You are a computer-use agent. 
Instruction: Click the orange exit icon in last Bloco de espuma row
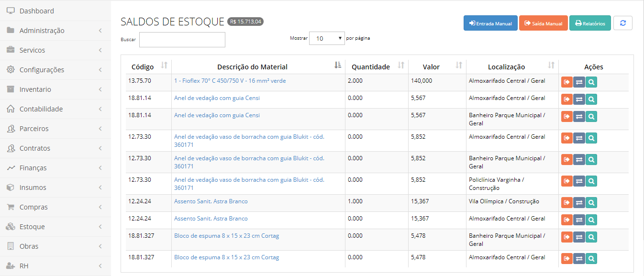[x=566, y=259]
